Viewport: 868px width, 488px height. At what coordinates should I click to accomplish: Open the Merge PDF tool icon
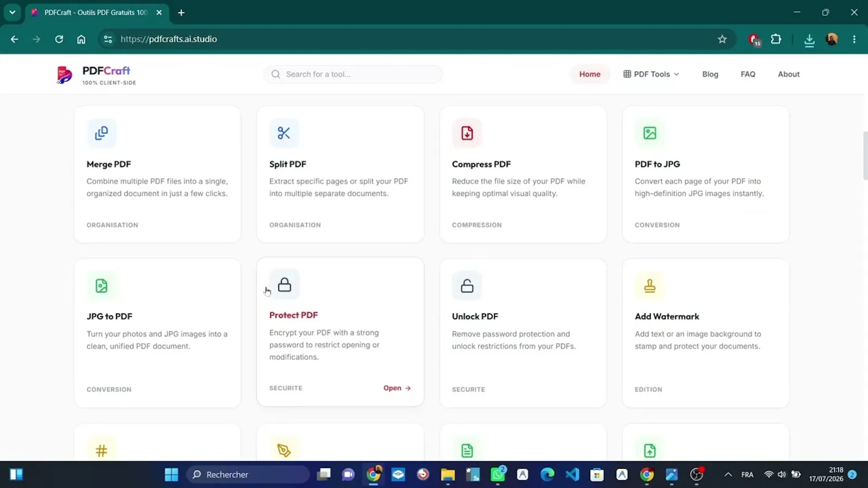coord(101,133)
